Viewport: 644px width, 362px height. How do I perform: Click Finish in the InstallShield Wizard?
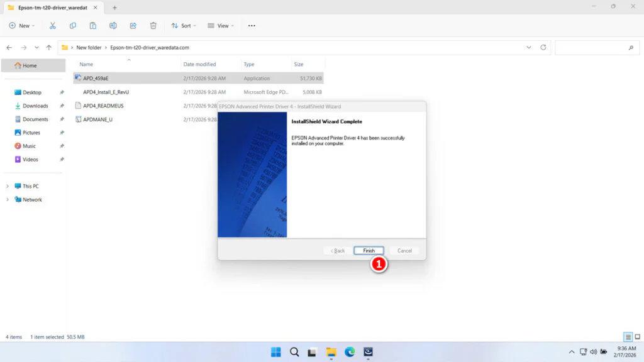coord(369,250)
